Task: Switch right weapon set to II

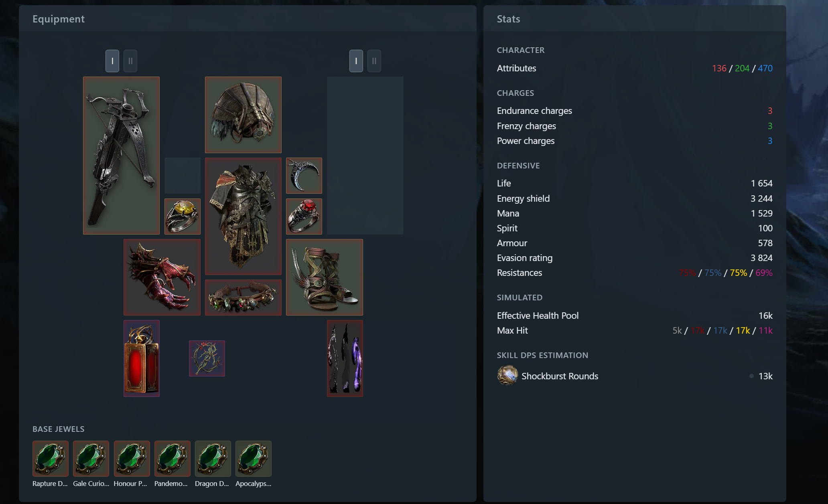Action: pyautogui.click(x=374, y=61)
